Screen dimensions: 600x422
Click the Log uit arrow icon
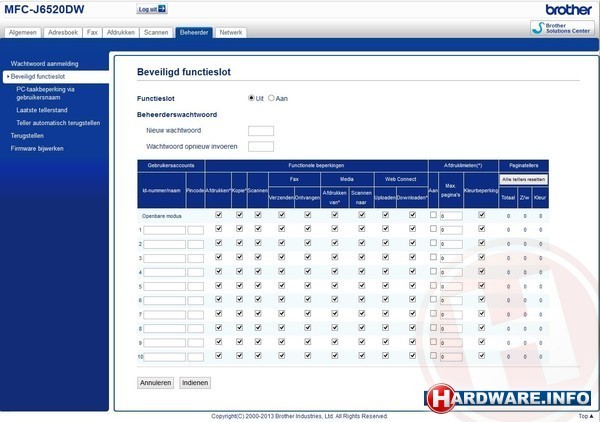click(163, 9)
